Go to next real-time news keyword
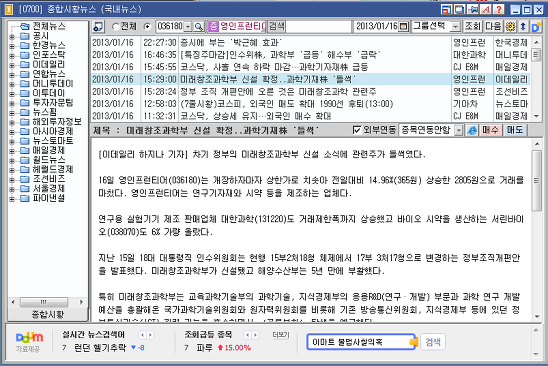 coord(150,335)
